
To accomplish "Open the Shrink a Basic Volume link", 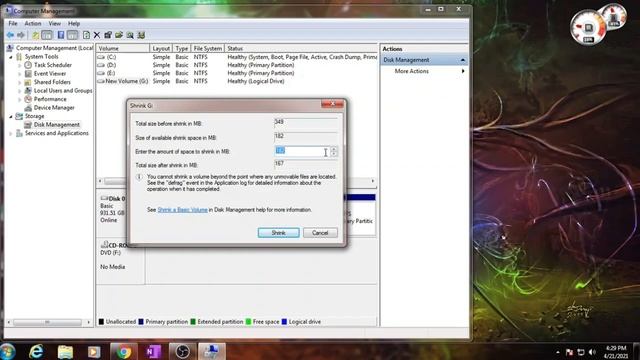I will [x=182, y=210].
